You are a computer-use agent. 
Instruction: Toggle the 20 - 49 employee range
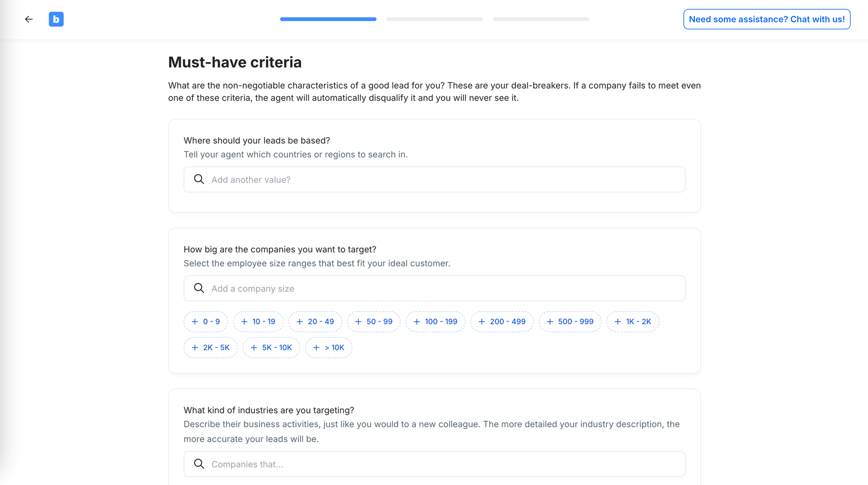coord(315,322)
